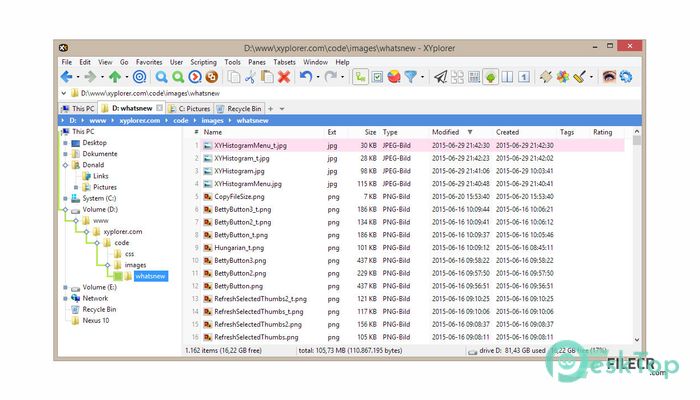Go up one folder with green arrow
The width and height of the screenshot is (700, 400).
[115, 77]
